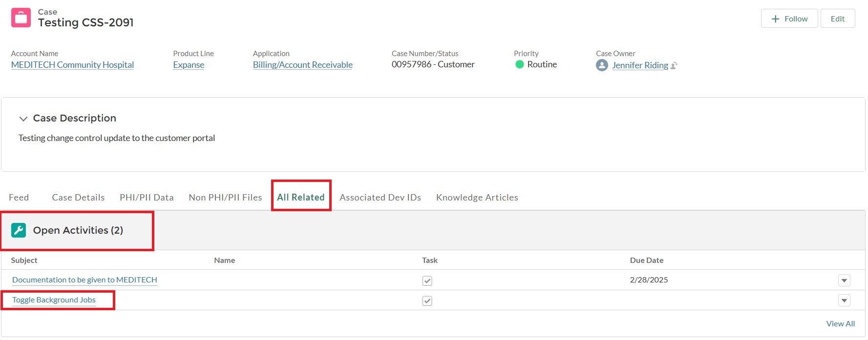Viewport: 868px width, 340px height.
Task: Collapse the Case Description section chevron
Action: [x=23, y=119]
